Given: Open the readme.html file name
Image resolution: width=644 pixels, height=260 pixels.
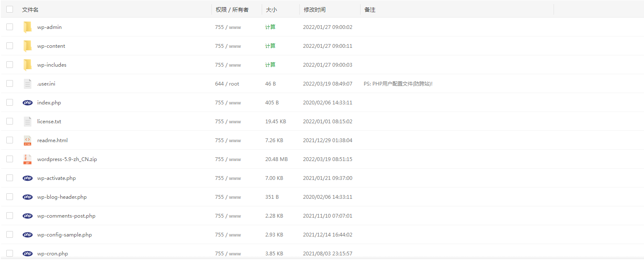Looking at the screenshot, I should pos(52,140).
